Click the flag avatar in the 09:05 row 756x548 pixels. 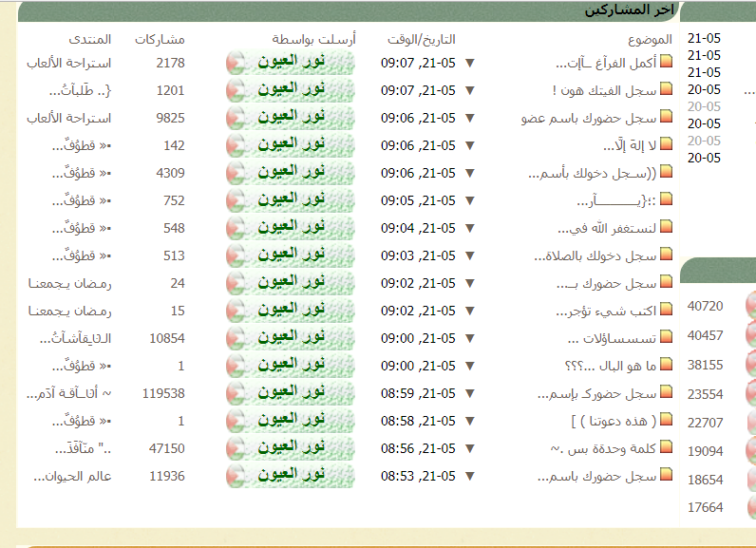click(x=236, y=201)
